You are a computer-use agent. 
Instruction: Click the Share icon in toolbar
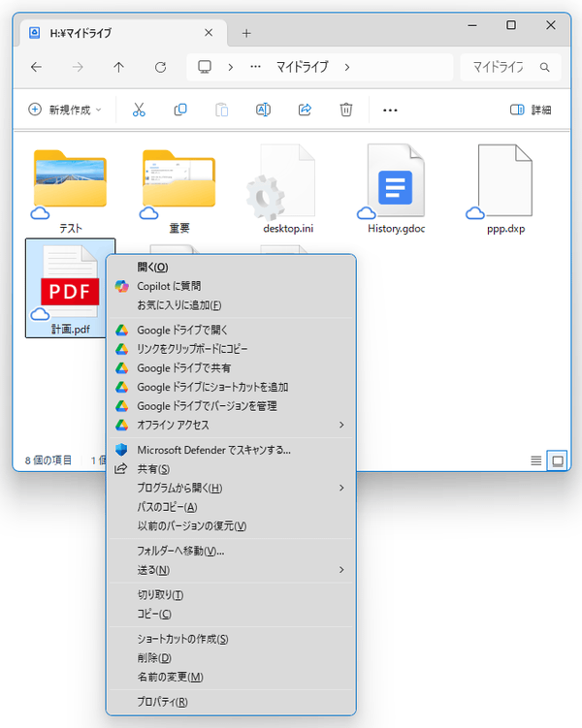[305, 110]
